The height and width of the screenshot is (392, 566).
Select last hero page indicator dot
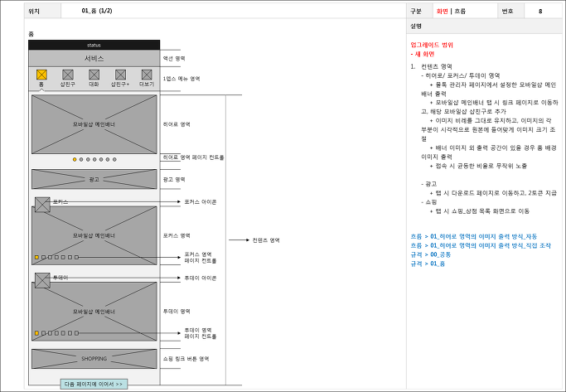(x=114, y=159)
